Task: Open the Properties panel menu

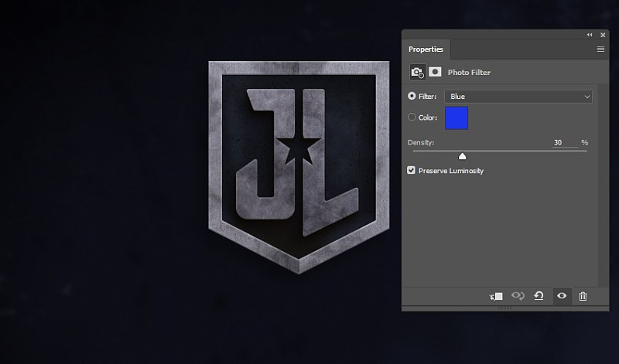Action: (600, 49)
